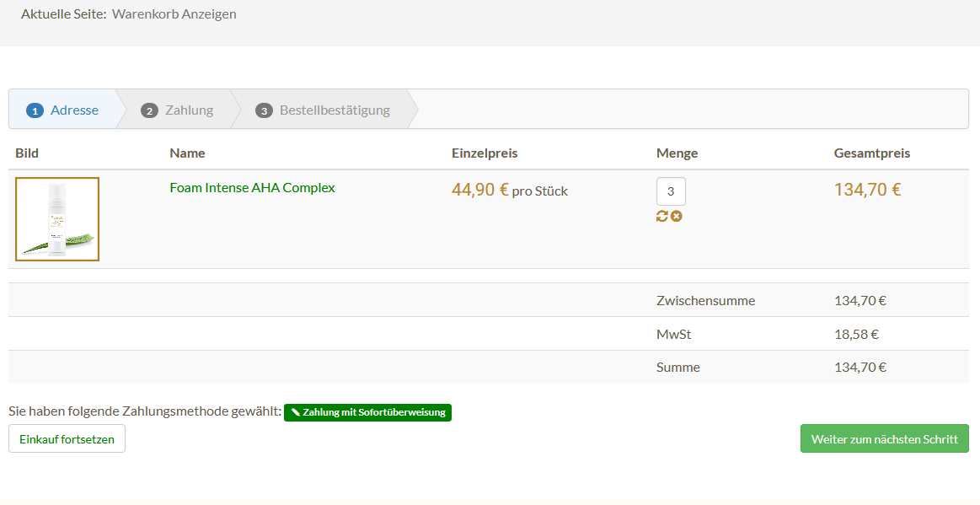Click the MwSt amount 18,58 €

[x=856, y=334]
